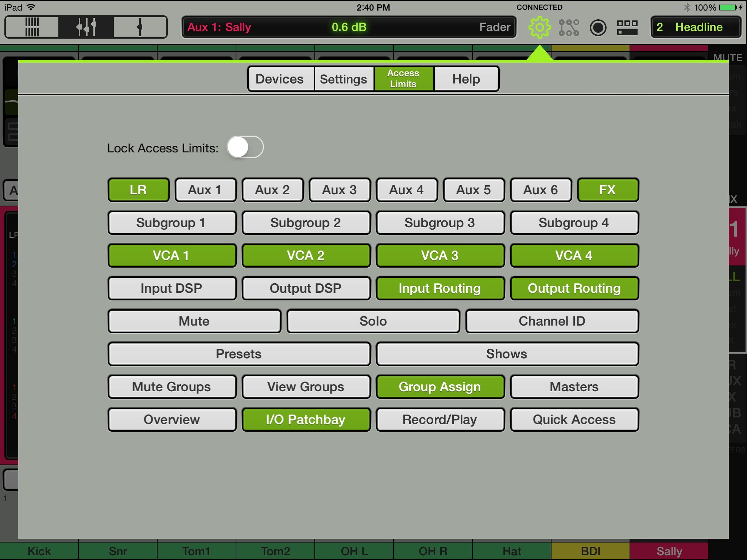Open the Help tab
Image resolution: width=747 pixels, height=560 pixels.
(x=466, y=79)
